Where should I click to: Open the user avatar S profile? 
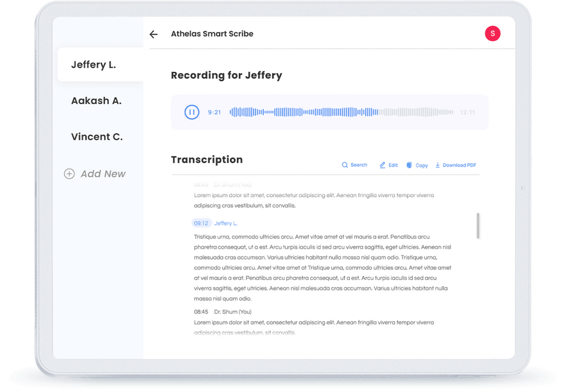492,34
